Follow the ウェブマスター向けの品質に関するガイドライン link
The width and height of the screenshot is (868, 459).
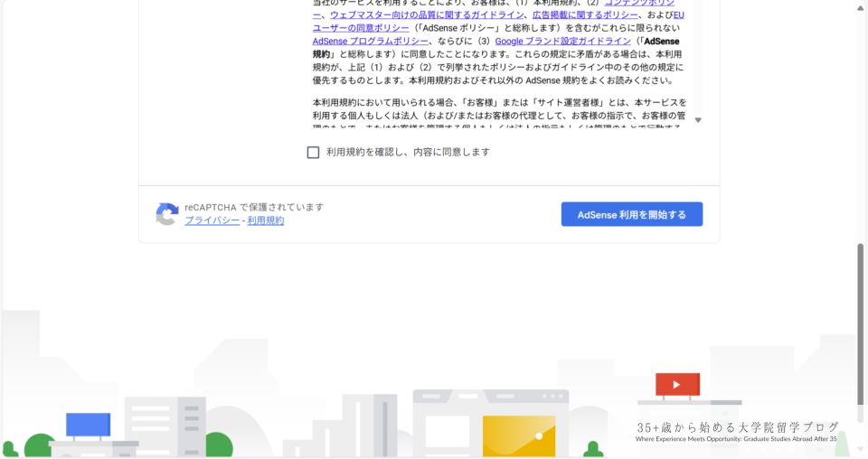425,15
